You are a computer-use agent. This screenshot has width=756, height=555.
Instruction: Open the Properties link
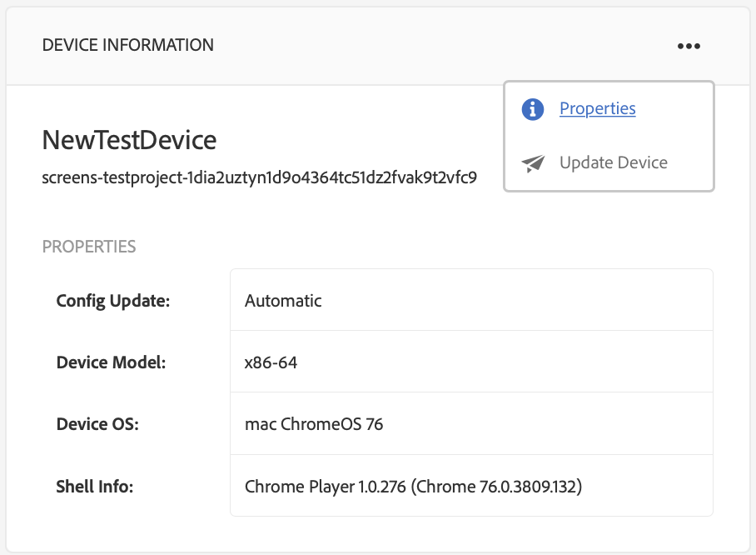point(597,109)
